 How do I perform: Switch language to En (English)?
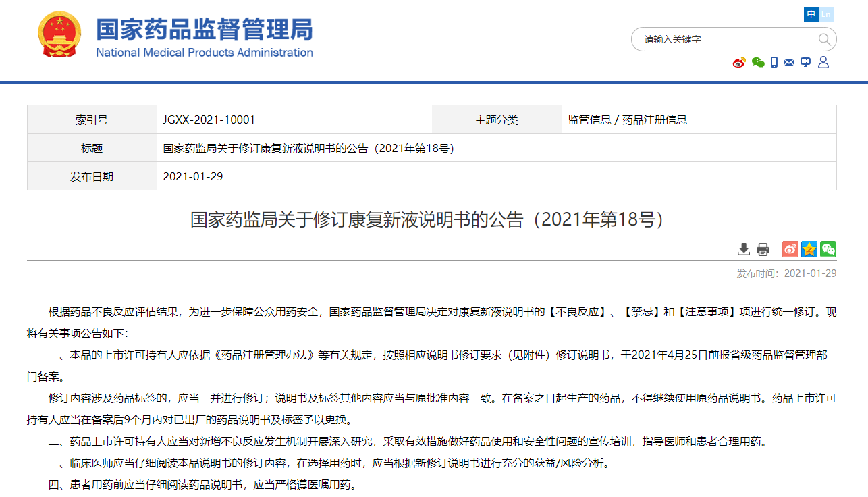click(x=826, y=14)
